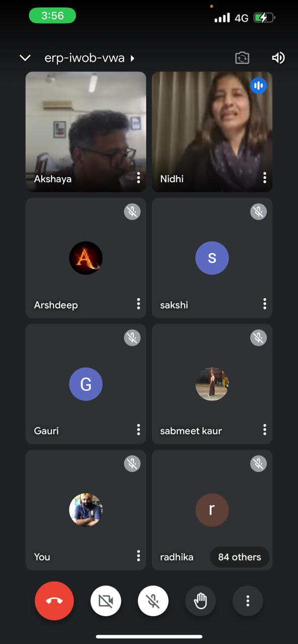This screenshot has height=644, width=298.
Task: Raise hand using the hand icon
Action: pyautogui.click(x=200, y=601)
